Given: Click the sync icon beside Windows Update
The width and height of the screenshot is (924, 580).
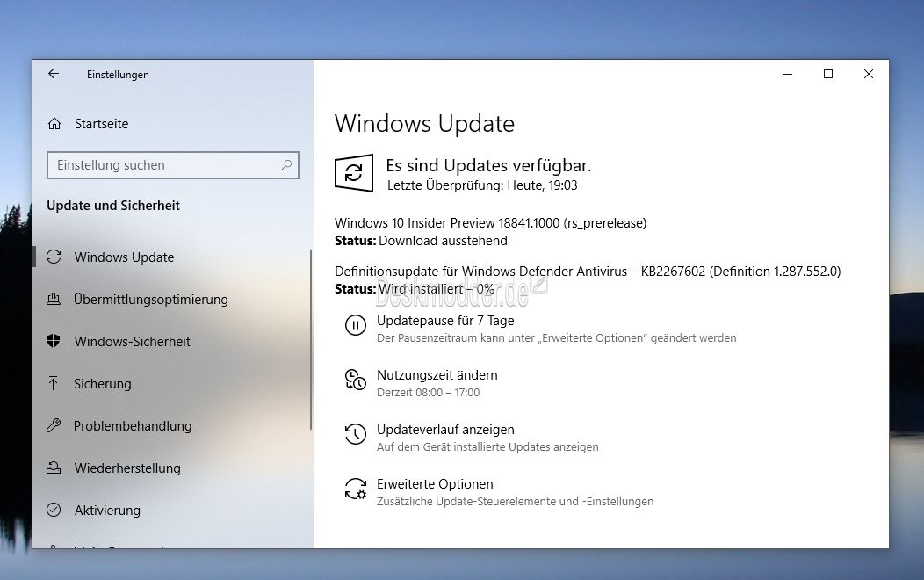Looking at the screenshot, I should tap(54, 257).
